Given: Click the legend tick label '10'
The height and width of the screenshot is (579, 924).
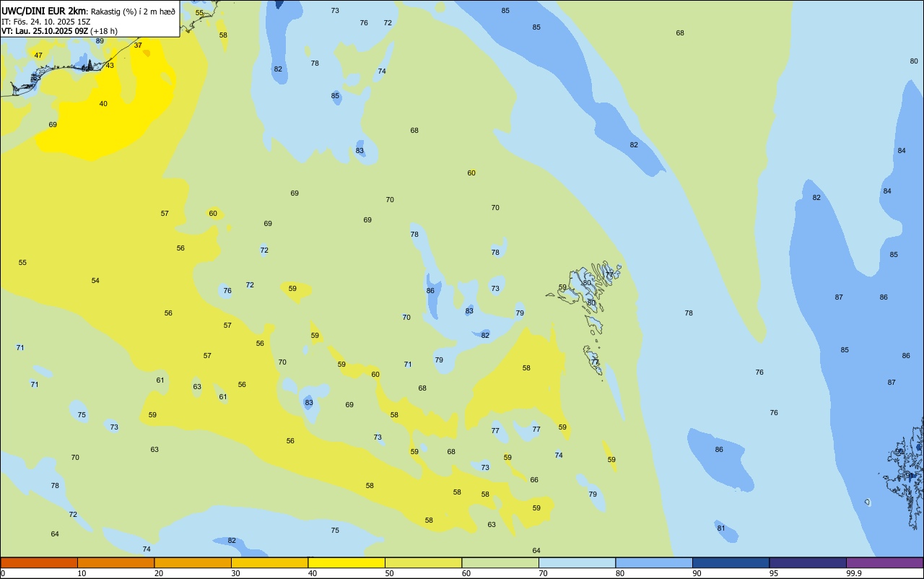Looking at the screenshot, I should coord(82,573).
